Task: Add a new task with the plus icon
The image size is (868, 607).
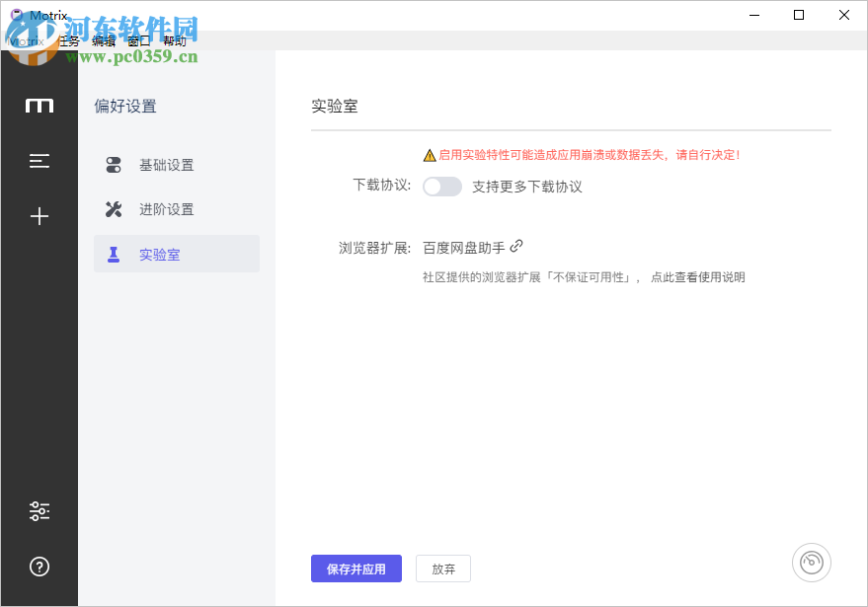Action: click(x=39, y=216)
